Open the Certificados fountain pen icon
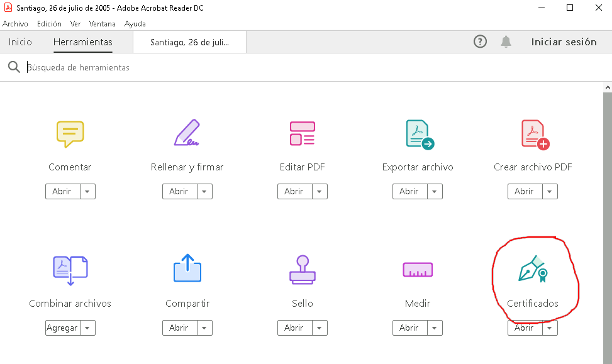This screenshot has width=612, height=364. pos(533,269)
